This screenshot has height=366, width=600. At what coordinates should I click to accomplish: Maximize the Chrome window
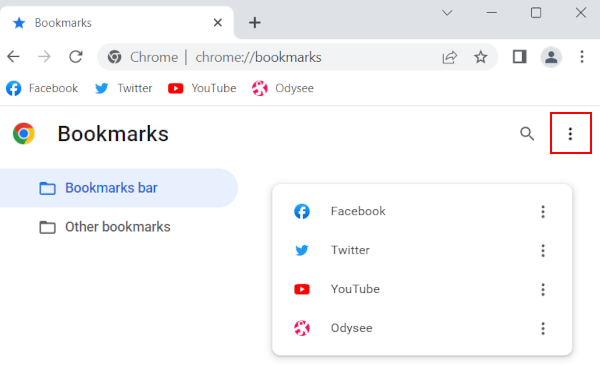[536, 13]
